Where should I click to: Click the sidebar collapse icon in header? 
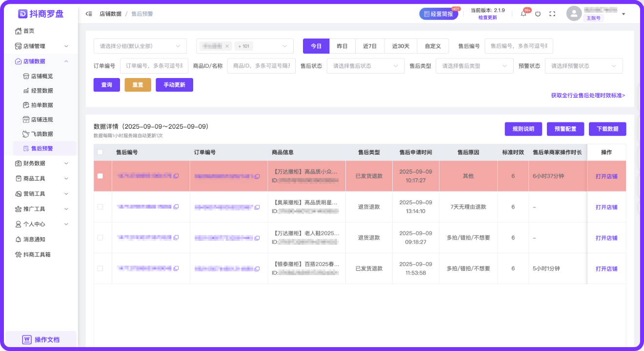pyautogui.click(x=88, y=14)
